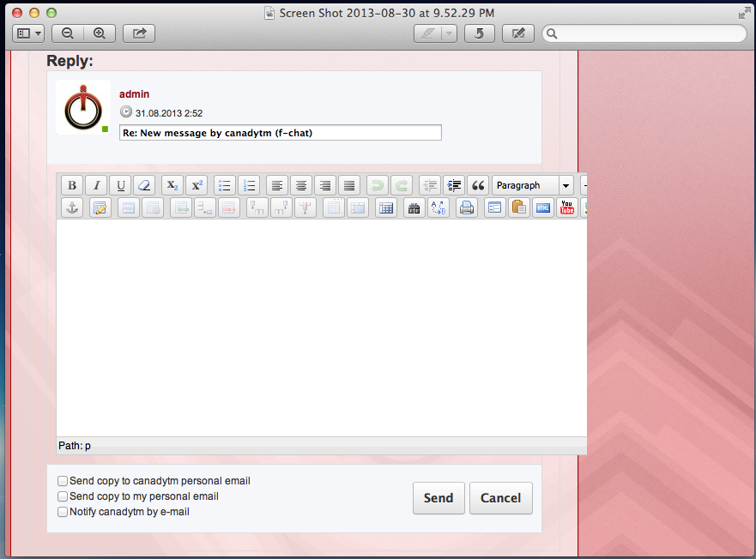Insert a blockquote
This screenshot has height=559, width=756.
pos(478,185)
